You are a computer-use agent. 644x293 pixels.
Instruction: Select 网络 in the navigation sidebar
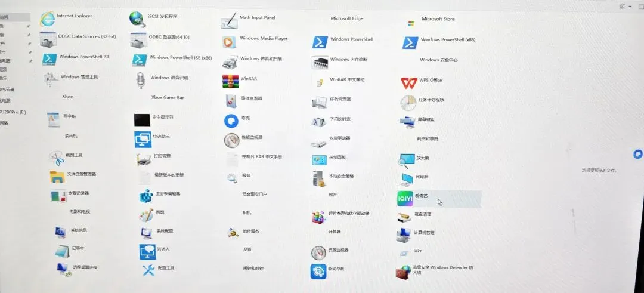[4, 123]
